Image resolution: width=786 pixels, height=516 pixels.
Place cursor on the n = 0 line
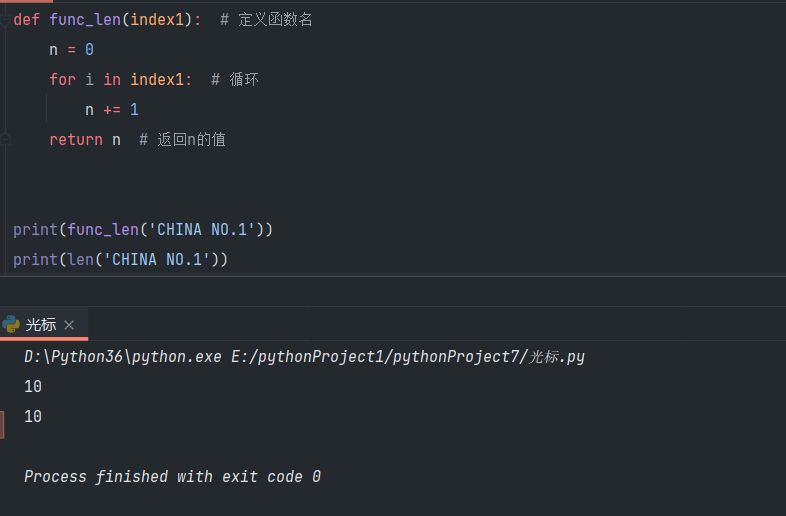[71, 50]
